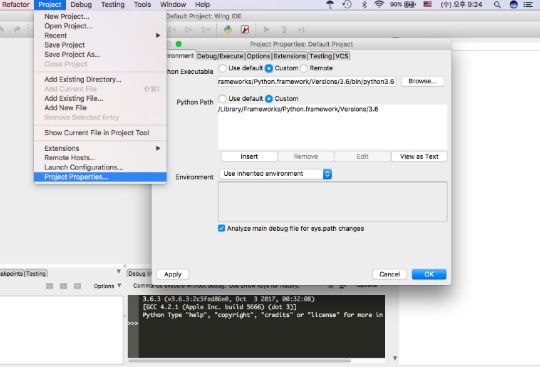Switch to the Testing tab in dialog
This screenshot has height=367, width=540.
coord(321,56)
